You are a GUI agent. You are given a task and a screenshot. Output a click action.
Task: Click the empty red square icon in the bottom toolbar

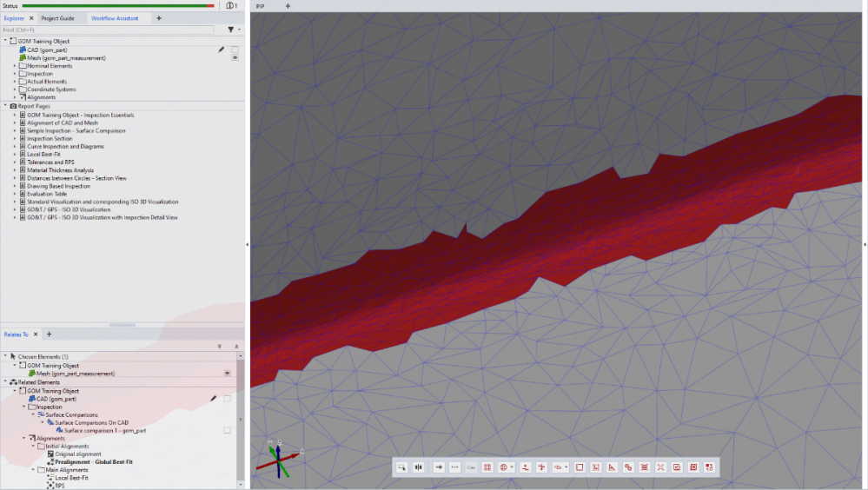click(x=580, y=467)
